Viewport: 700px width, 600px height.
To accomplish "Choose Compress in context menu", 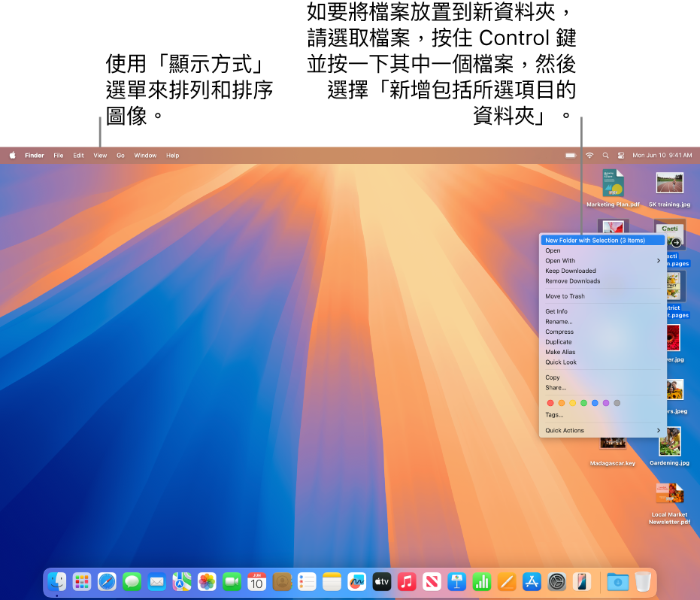I will click(x=603, y=332).
